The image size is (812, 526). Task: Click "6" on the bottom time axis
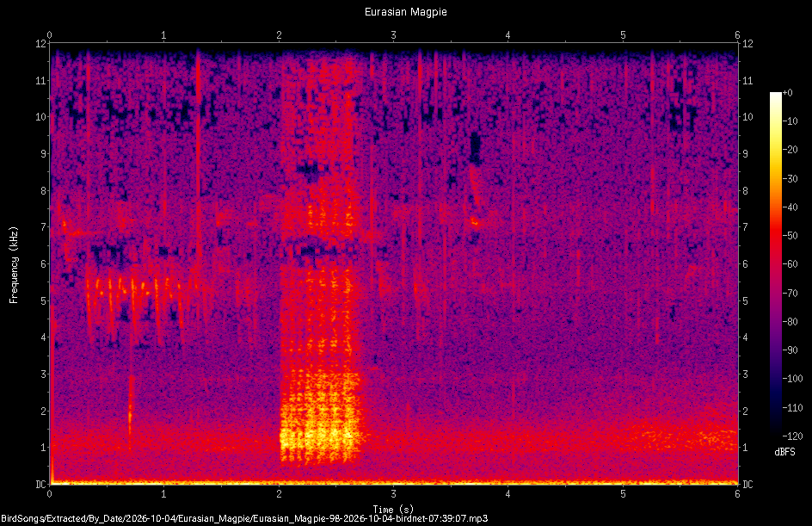pos(737,494)
